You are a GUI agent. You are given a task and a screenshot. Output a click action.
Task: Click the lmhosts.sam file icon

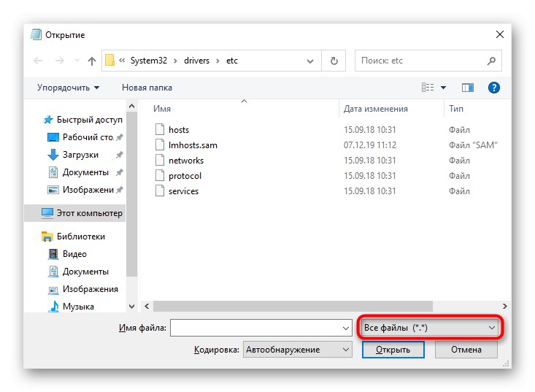pyautogui.click(x=160, y=145)
